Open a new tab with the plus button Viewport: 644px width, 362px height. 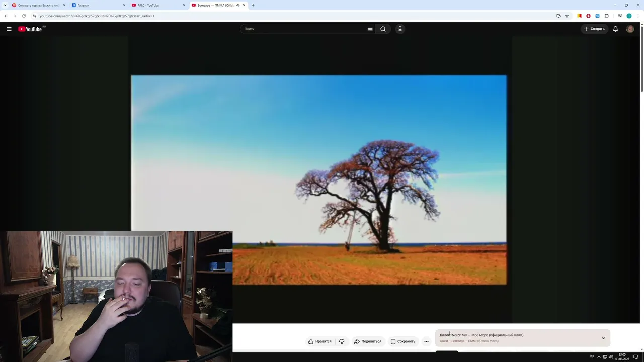pyautogui.click(x=253, y=5)
